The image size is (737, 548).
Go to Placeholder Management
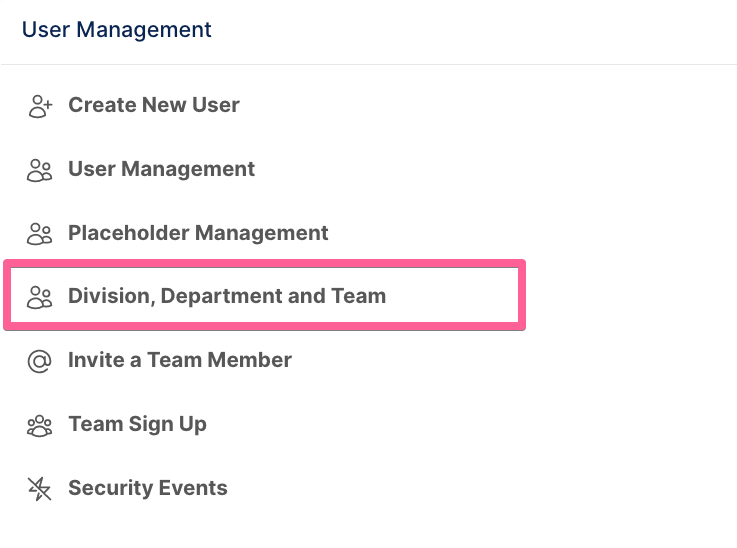click(198, 233)
